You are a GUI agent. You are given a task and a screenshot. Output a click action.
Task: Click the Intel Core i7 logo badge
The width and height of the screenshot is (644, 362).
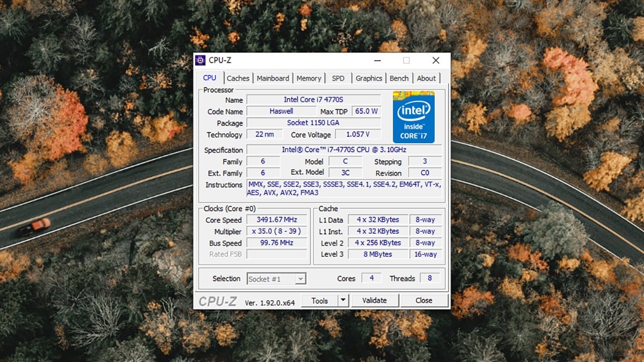pos(413,117)
